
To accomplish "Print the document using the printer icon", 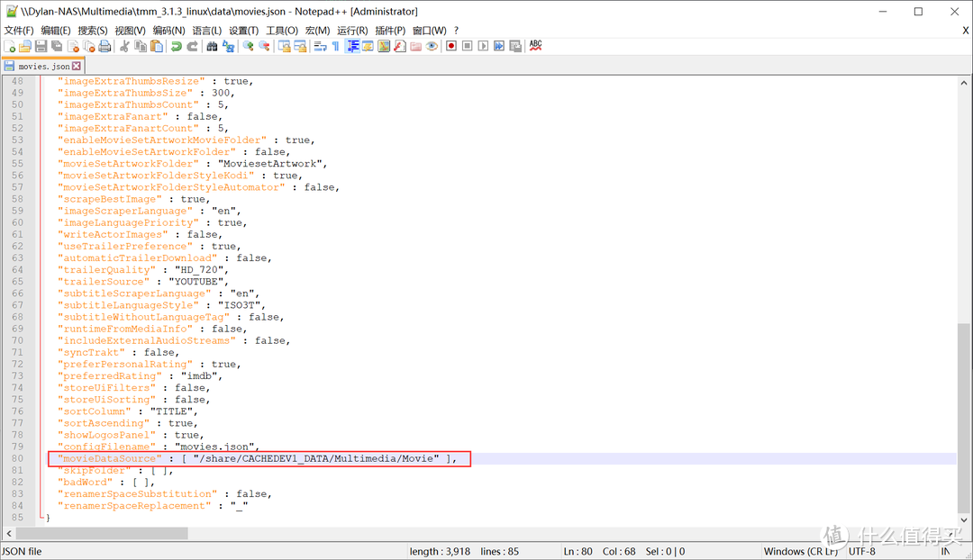I will (105, 47).
